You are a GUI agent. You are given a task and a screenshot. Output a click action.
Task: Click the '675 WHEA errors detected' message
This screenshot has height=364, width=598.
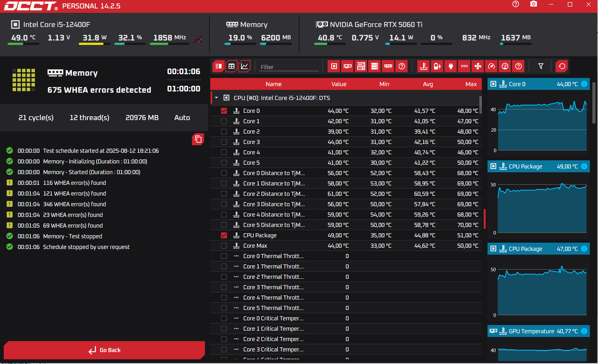coord(99,90)
